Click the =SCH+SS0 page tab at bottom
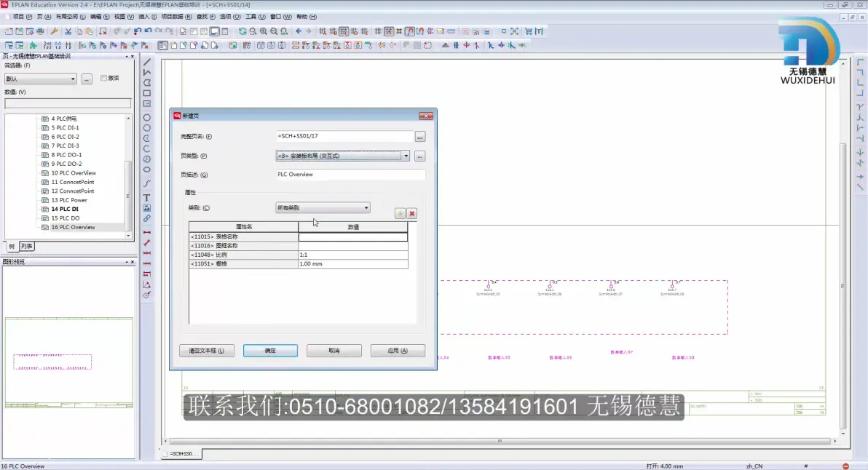 click(182, 453)
